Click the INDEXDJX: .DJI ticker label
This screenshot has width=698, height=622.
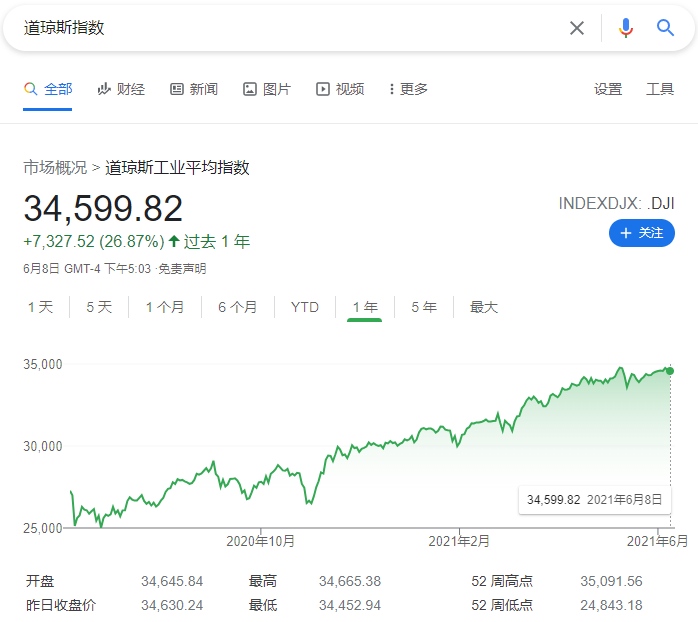pyautogui.click(x=617, y=203)
